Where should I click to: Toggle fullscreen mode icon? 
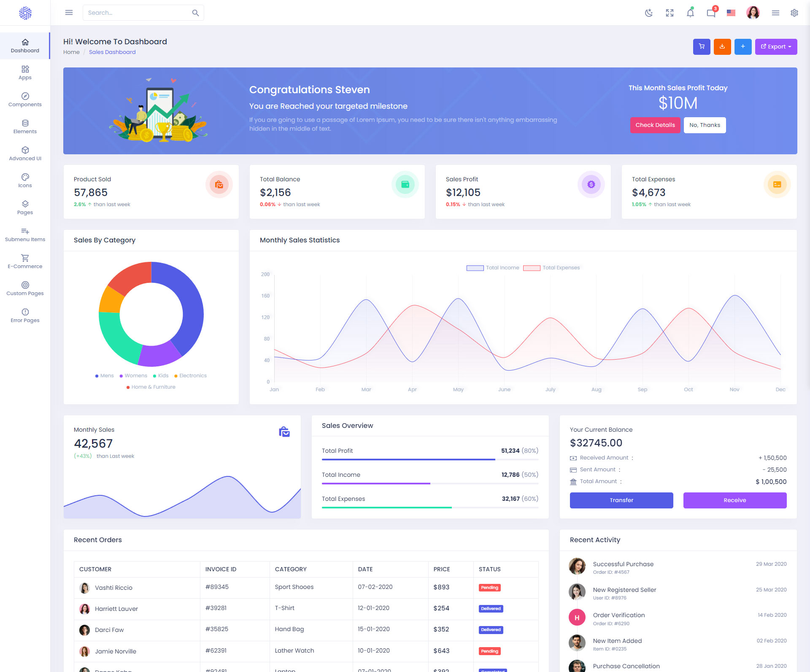click(x=670, y=13)
